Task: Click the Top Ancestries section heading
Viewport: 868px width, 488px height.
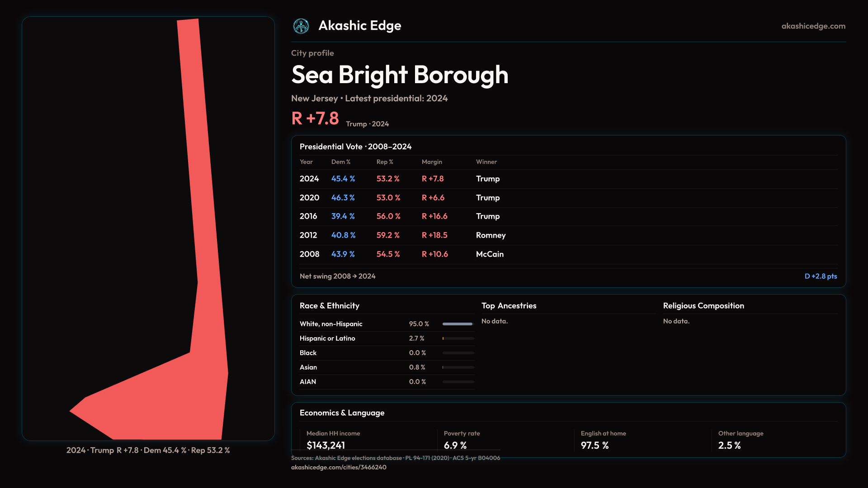Action: coord(509,306)
